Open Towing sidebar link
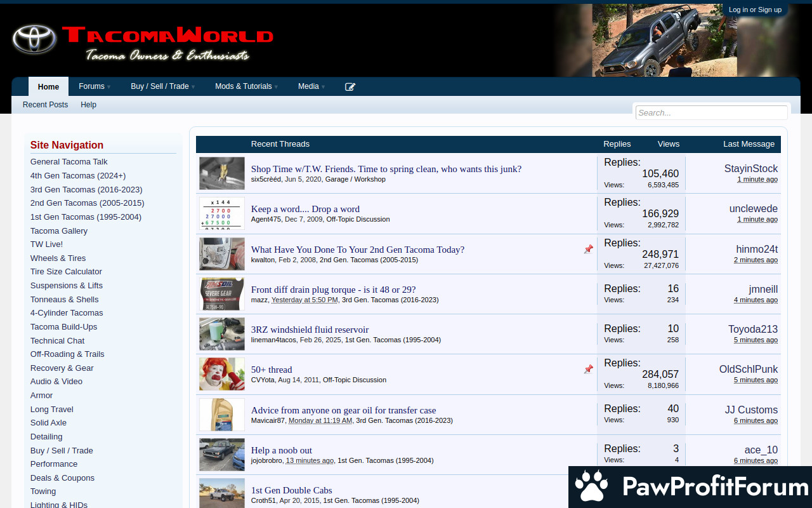The image size is (812, 508). [x=43, y=491]
